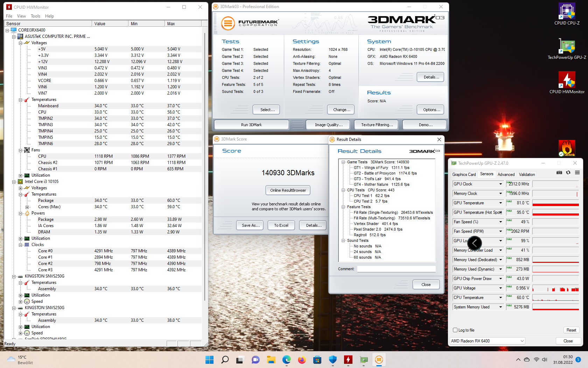The height and width of the screenshot is (368, 588).
Task: Switch to the Advanced tab in GPU-Z
Action: click(506, 175)
